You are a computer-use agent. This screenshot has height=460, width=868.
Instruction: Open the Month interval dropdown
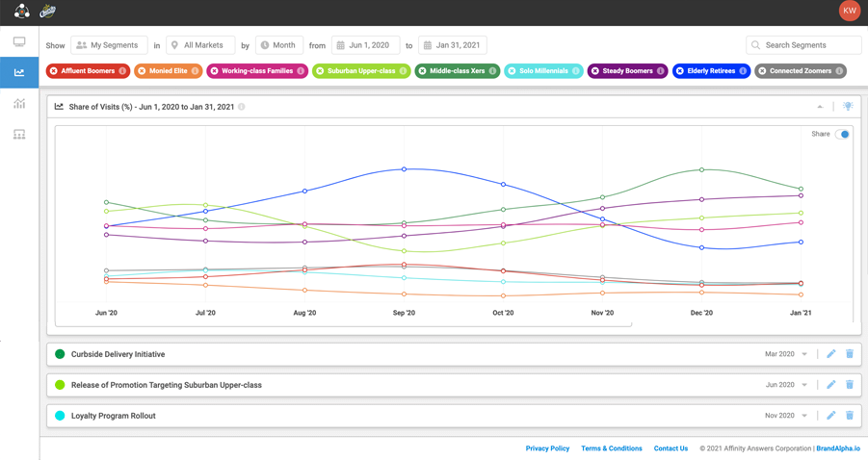[279, 45]
